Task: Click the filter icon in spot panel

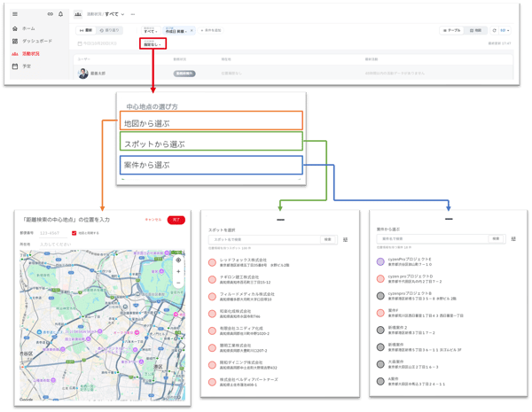Action: click(346, 240)
